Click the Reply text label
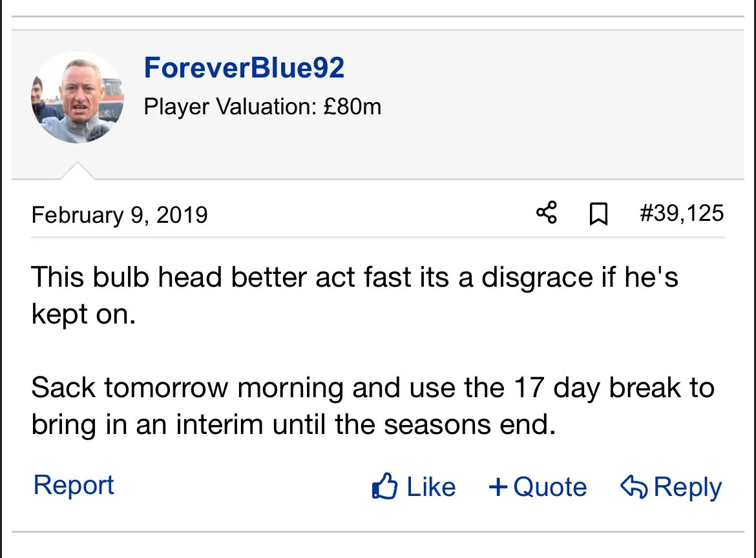This screenshot has height=558, width=756. 688,487
